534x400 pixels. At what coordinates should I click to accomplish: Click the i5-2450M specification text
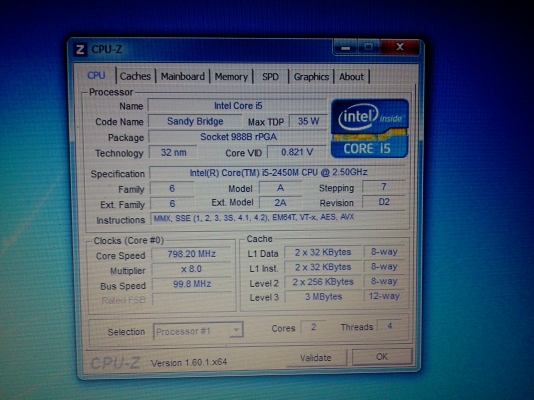pyautogui.click(x=278, y=172)
